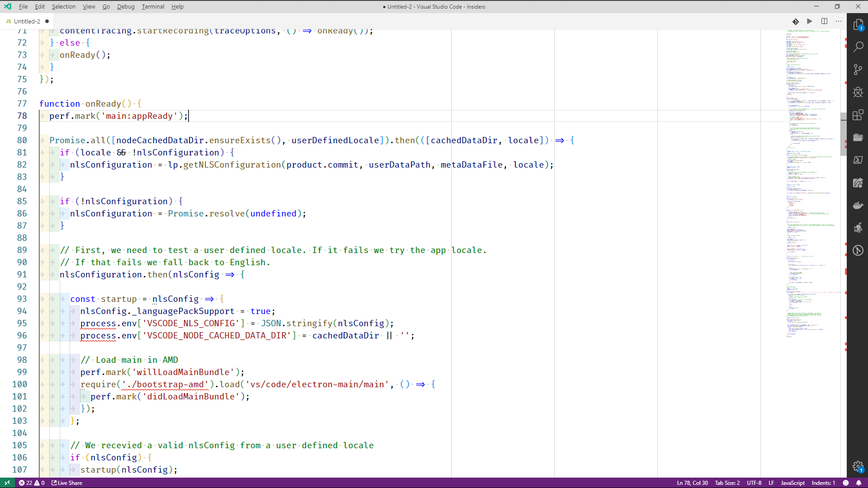Toggle the notifications bell in status bar
Image resolution: width=868 pixels, height=488 pixels.
(x=859, y=483)
